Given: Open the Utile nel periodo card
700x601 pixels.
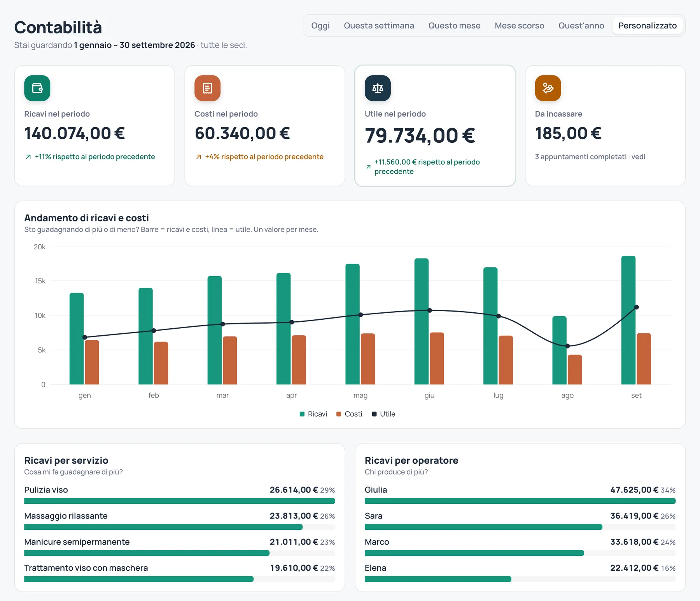Looking at the screenshot, I should click(x=435, y=126).
